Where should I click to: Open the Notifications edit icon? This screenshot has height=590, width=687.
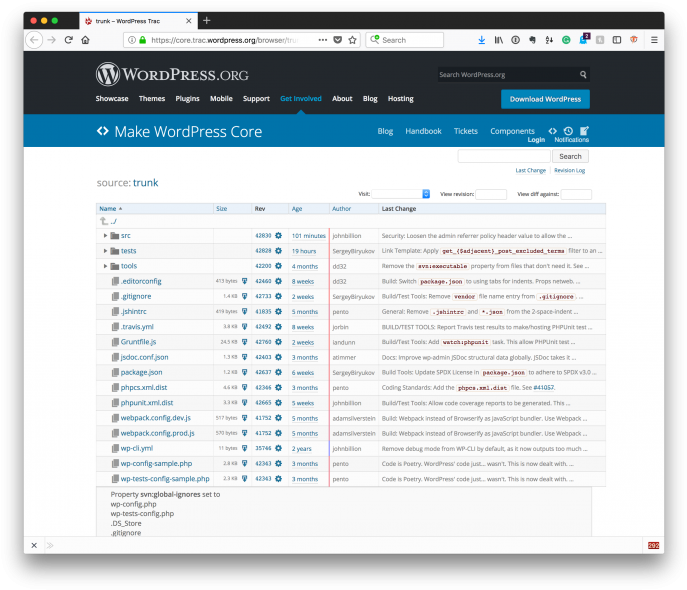click(x=584, y=131)
